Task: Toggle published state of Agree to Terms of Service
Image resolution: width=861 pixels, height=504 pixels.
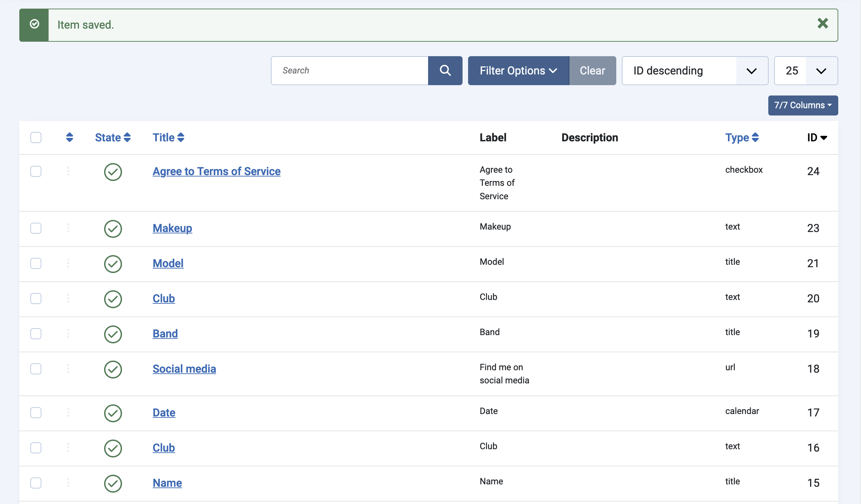Action: [113, 172]
